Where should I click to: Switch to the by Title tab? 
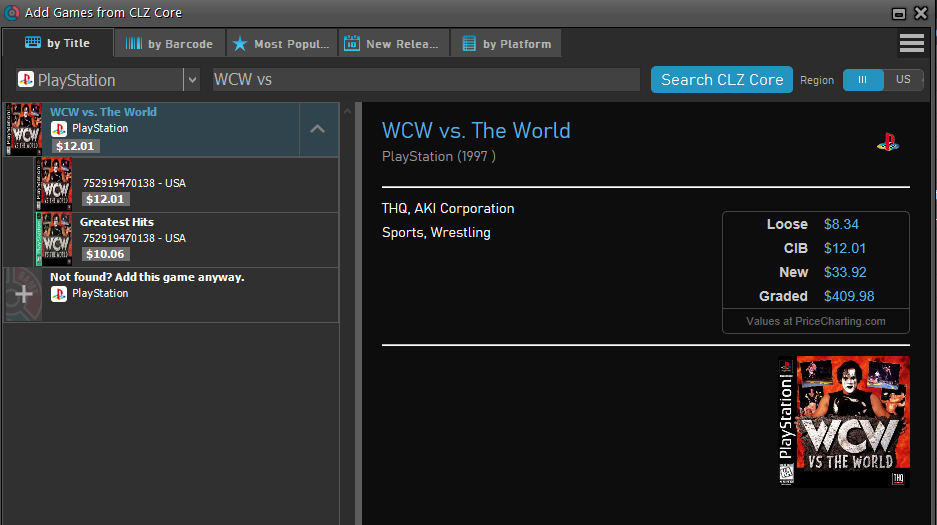pyautogui.click(x=57, y=44)
